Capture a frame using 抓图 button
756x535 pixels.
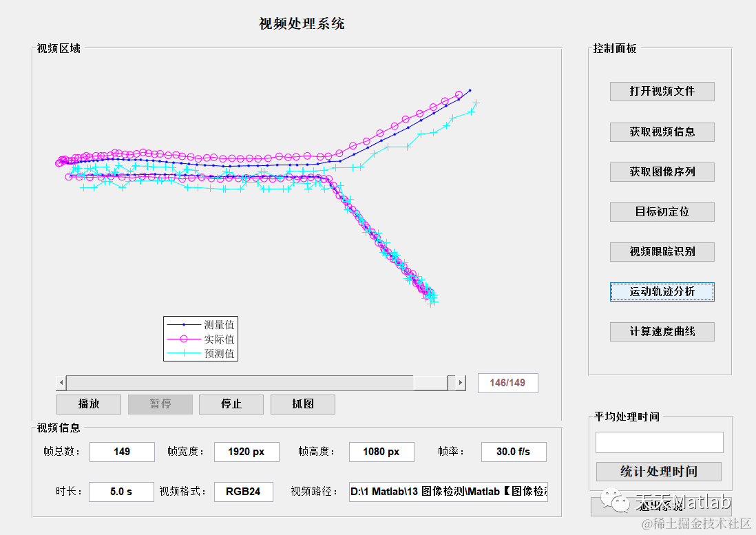click(303, 404)
